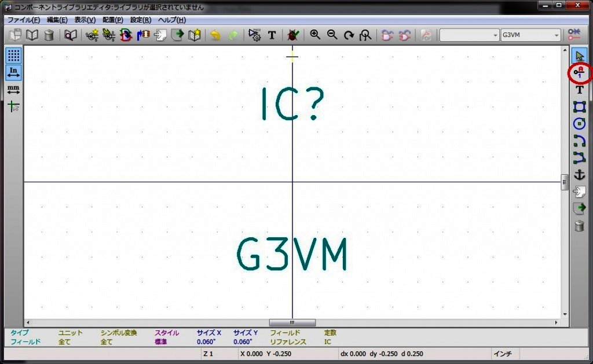Select working library book icon
The width and height of the screenshot is (593, 364).
(x=32, y=35)
